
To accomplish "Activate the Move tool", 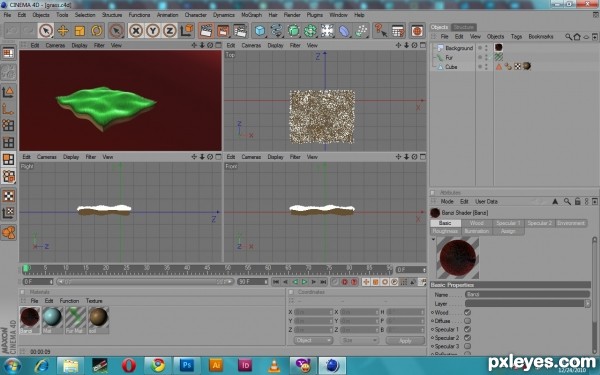I will click(63, 31).
